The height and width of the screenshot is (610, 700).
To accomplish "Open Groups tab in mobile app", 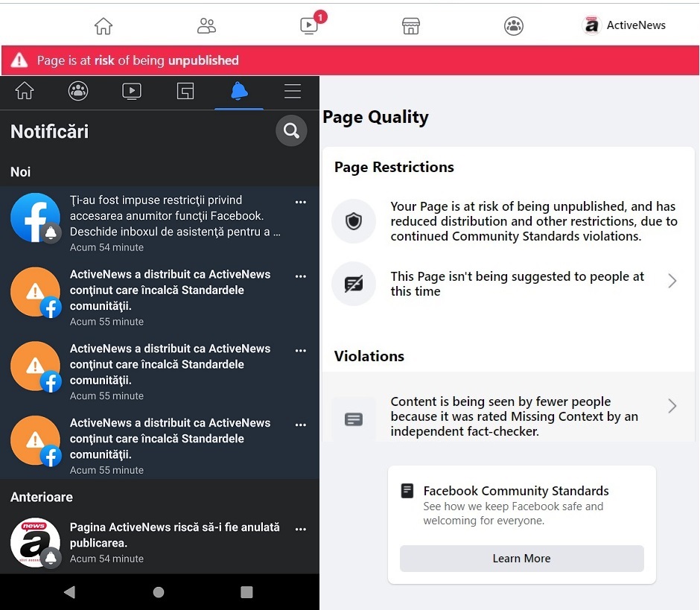I will coord(78,91).
